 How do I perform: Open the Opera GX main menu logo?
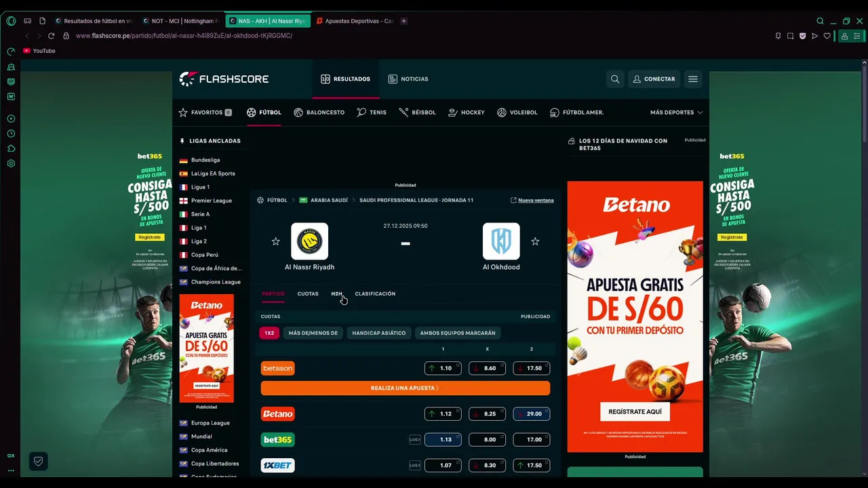(11, 21)
